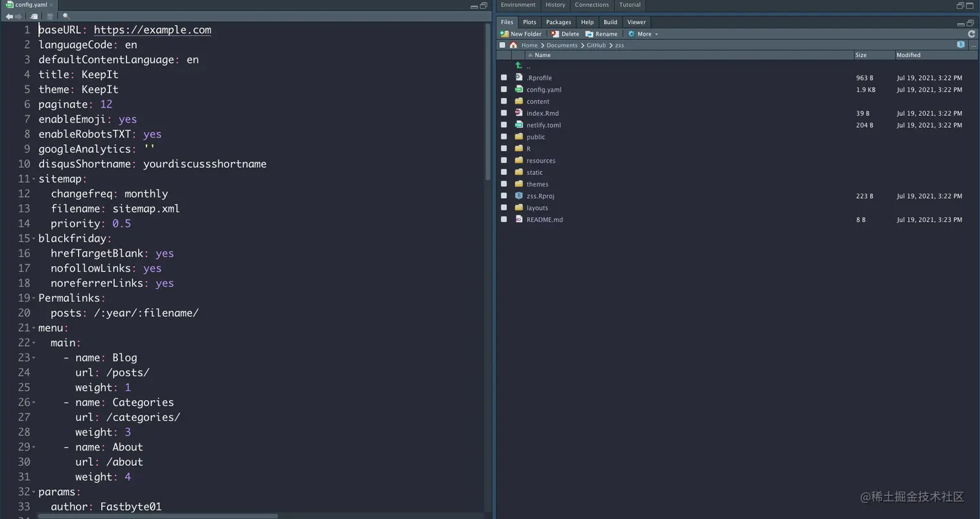Click the forward navigation arrow in source editor
Image resolution: width=980 pixels, height=519 pixels.
coord(17,16)
